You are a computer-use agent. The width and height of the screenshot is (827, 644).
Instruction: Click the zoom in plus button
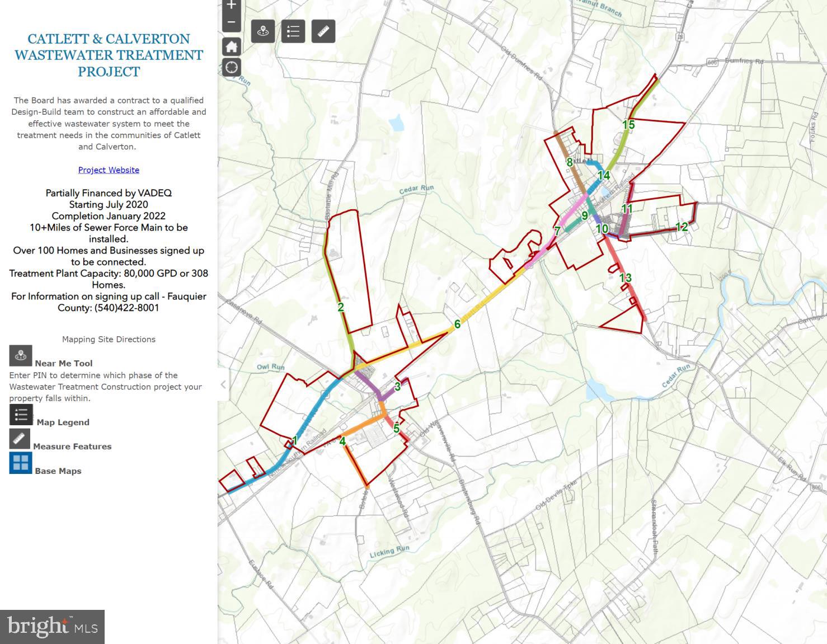coord(231,6)
